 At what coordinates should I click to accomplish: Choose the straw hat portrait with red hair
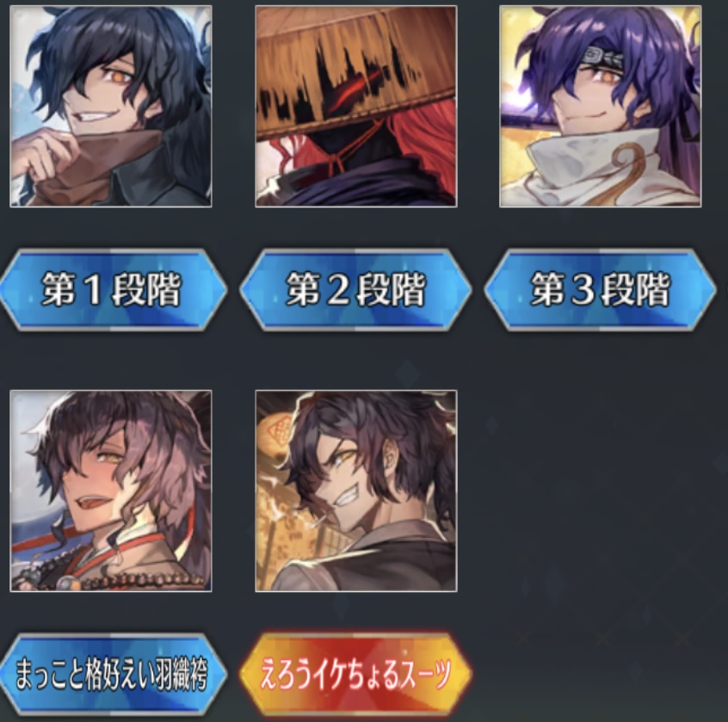tap(356, 107)
